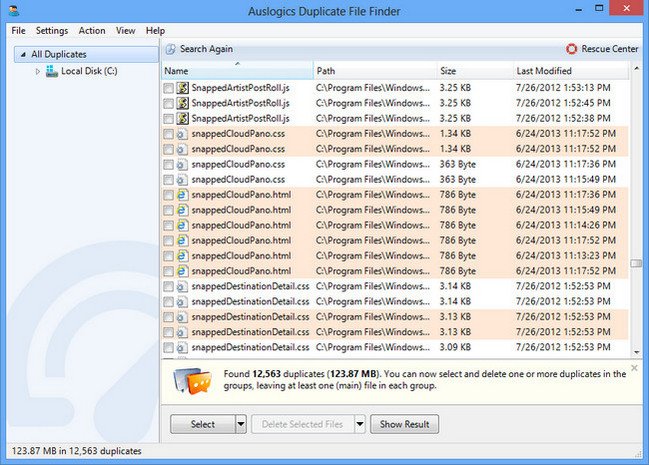Click CSS file icon of 363 Byte row at 11:15:49 PM
This screenshot has height=465, width=649.
182,180
